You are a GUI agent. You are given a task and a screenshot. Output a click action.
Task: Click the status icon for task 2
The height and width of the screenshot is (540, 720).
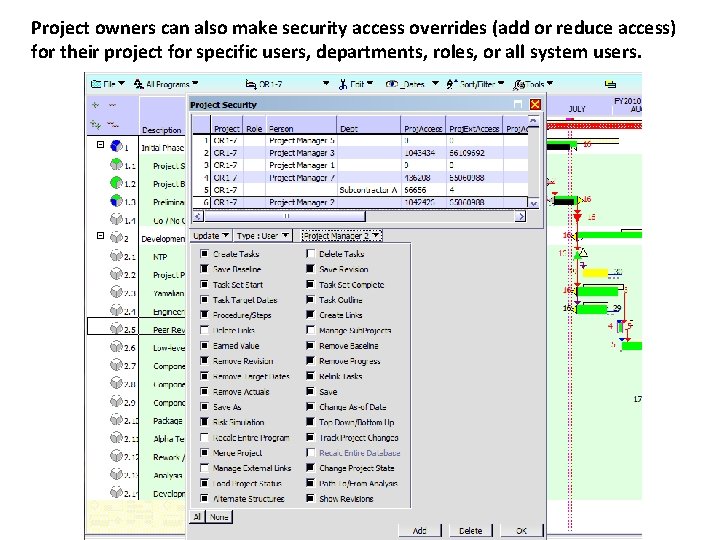[116, 237]
